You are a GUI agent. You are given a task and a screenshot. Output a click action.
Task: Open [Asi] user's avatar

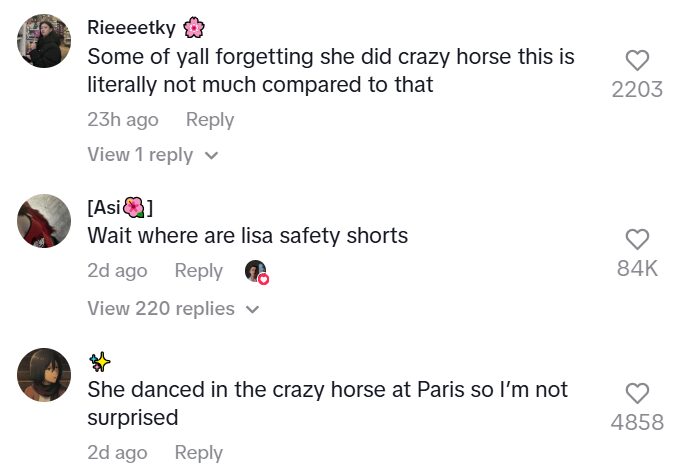pos(44,220)
